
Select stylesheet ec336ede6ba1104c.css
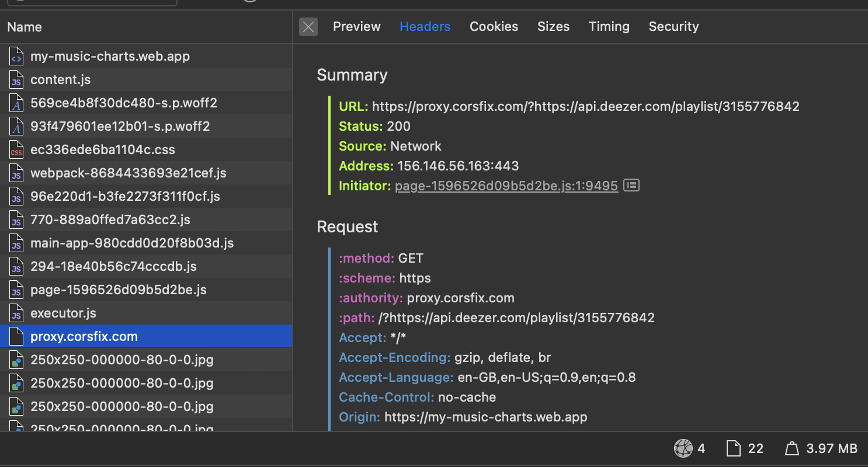[x=146, y=150]
